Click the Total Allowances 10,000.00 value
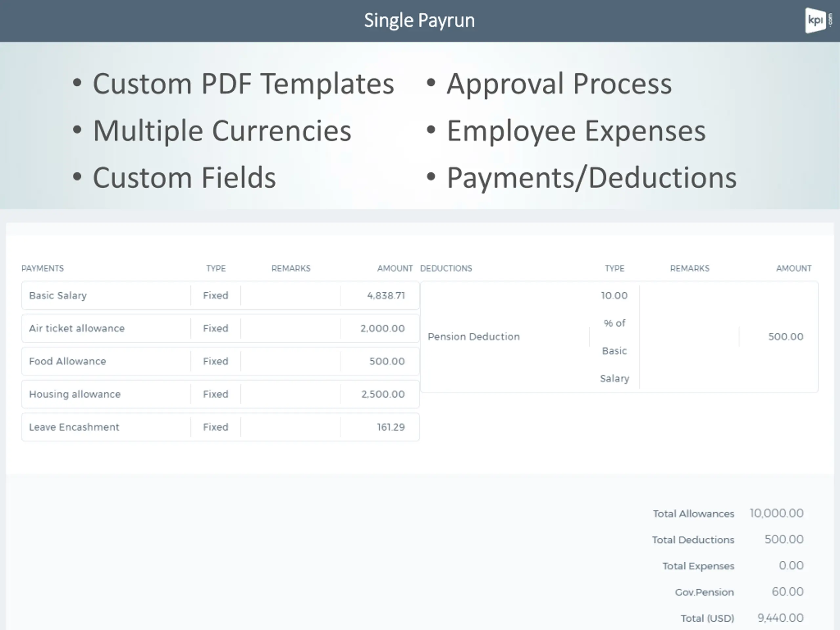Screen dimensions: 840x630 click(x=776, y=514)
